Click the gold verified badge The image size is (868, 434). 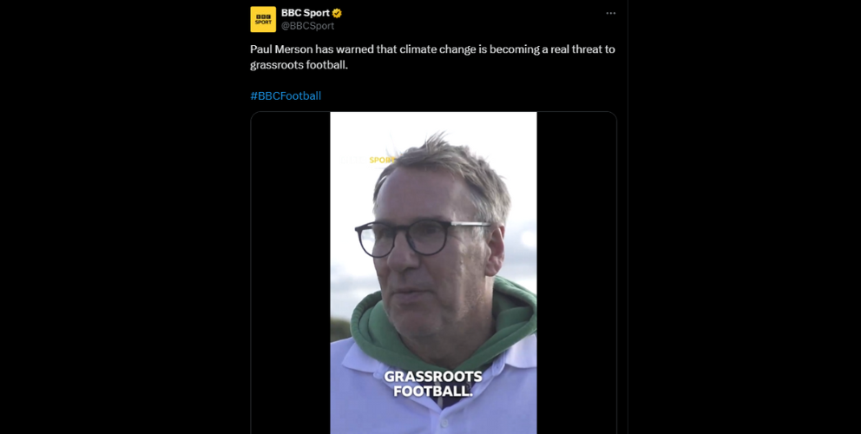point(337,13)
